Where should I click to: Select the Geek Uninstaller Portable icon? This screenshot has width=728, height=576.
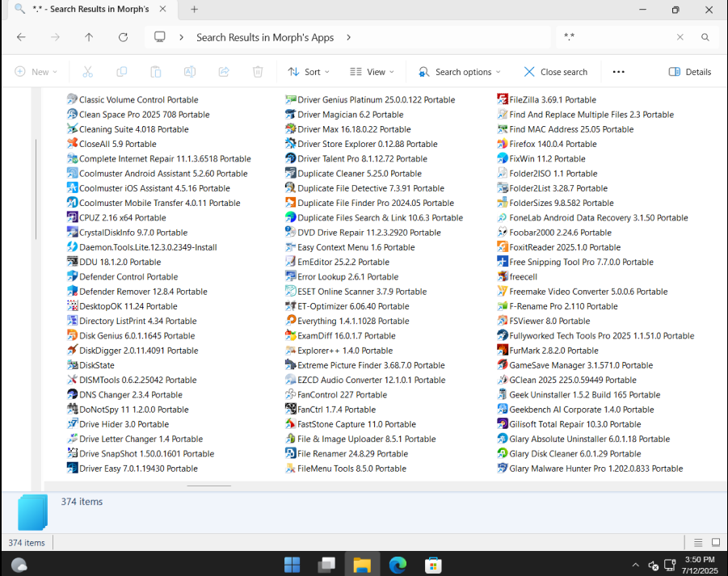pyautogui.click(x=502, y=394)
